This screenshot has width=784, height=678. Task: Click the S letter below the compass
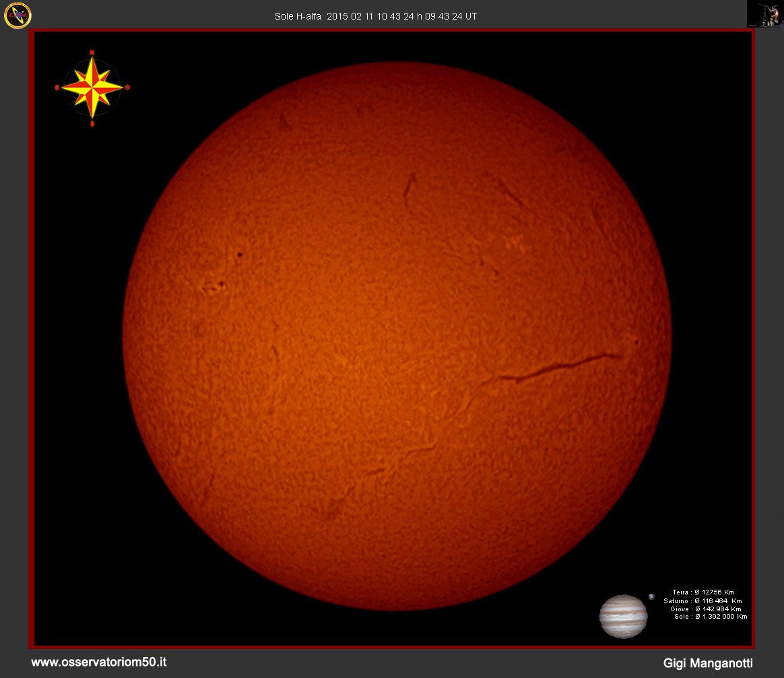92,123
